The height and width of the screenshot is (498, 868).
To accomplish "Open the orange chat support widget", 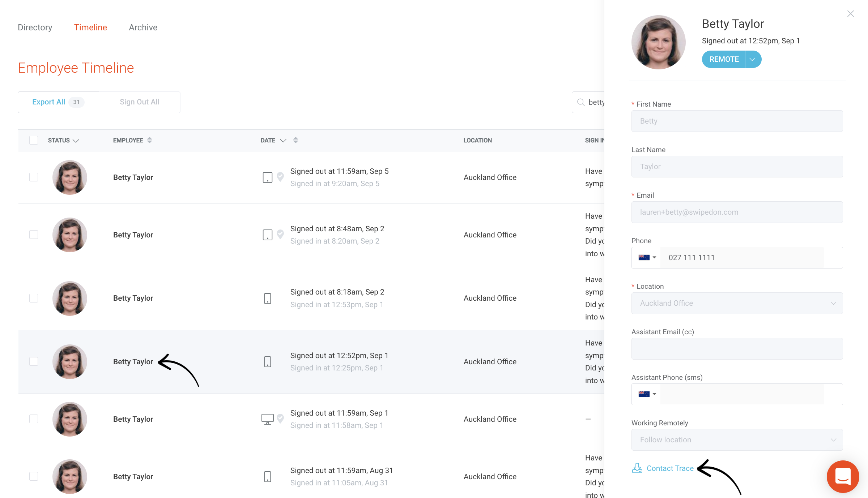I will [x=843, y=477].
